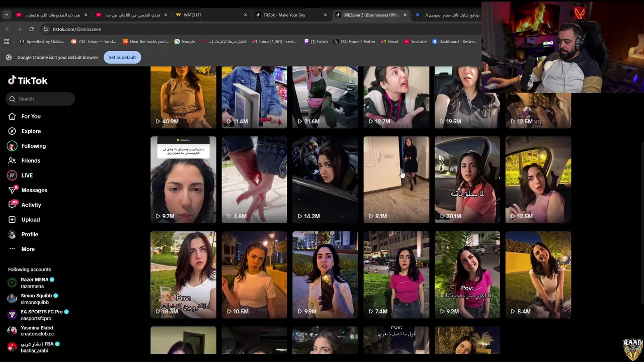644x362 pixels.
Task: Open the Twitch bookmark
Action: click(x=316, y=42)
